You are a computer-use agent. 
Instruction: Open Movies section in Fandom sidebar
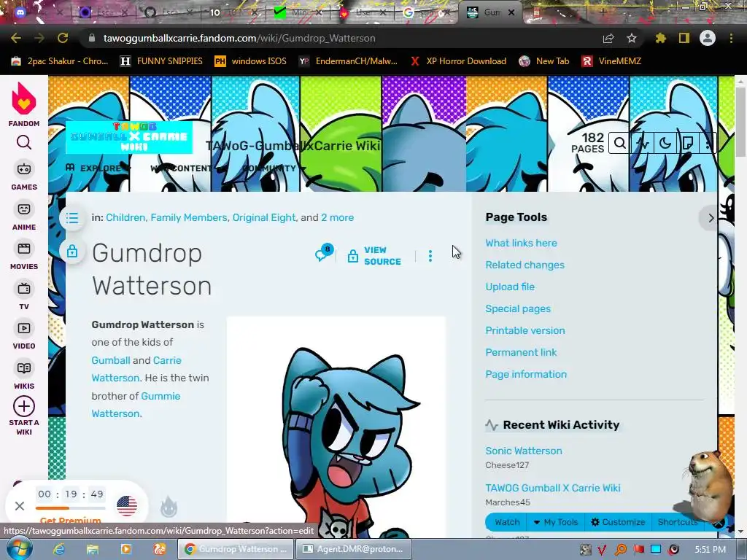pyautogui.click(x=24, y=256)
